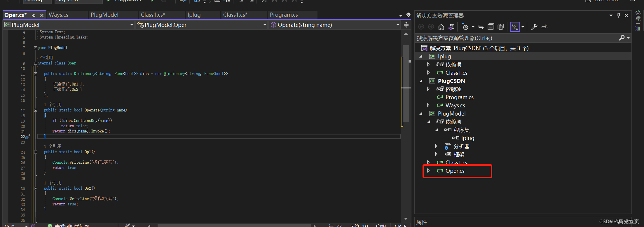
Task: Open the editor tab settings gear
Action: [408, 15]
